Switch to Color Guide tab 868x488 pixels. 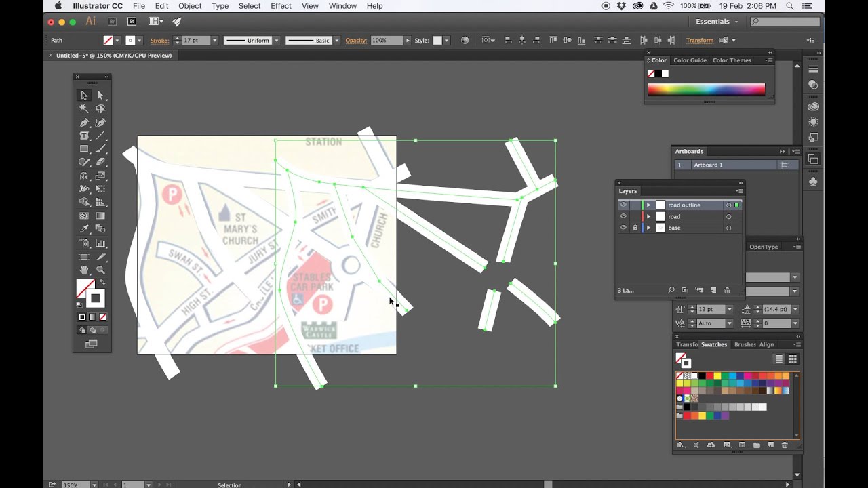click(690, 60)
